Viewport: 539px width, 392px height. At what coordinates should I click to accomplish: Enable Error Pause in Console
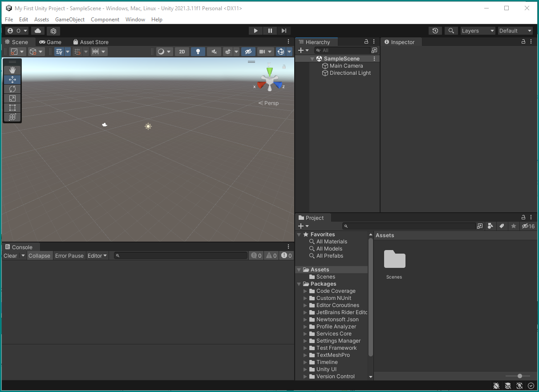[x=69, y=256]
